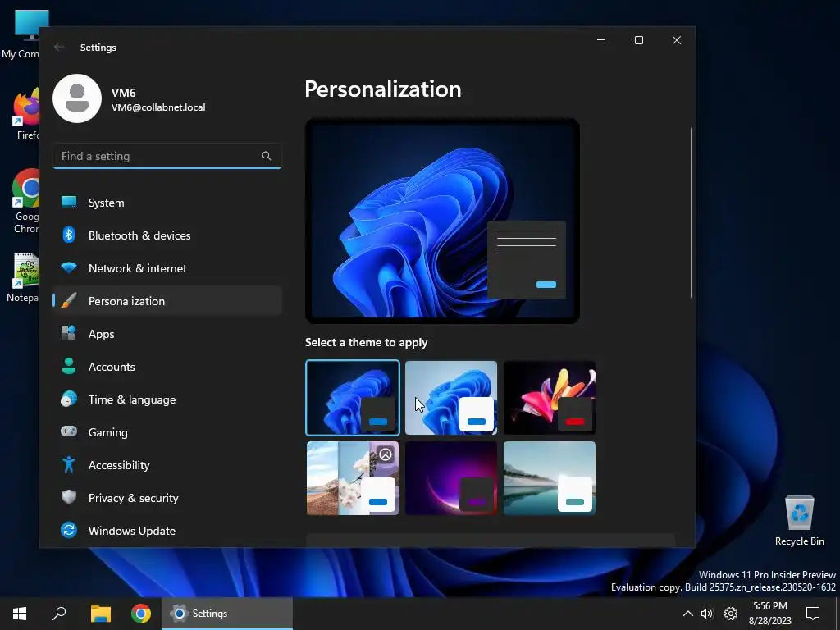Select Personalization in the sidebar
Image resolution: width=840 pixels, height=630 pixels.
coord(167,301)
